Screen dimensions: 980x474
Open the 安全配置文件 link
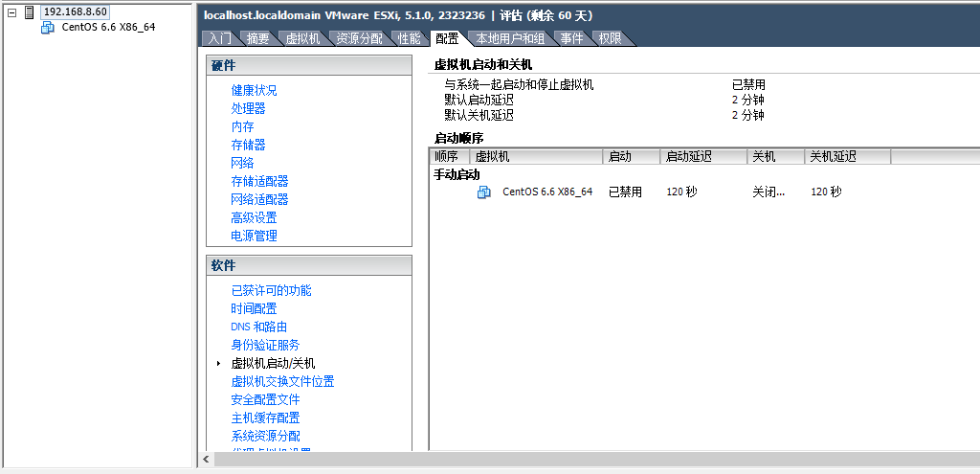(266, 399)
